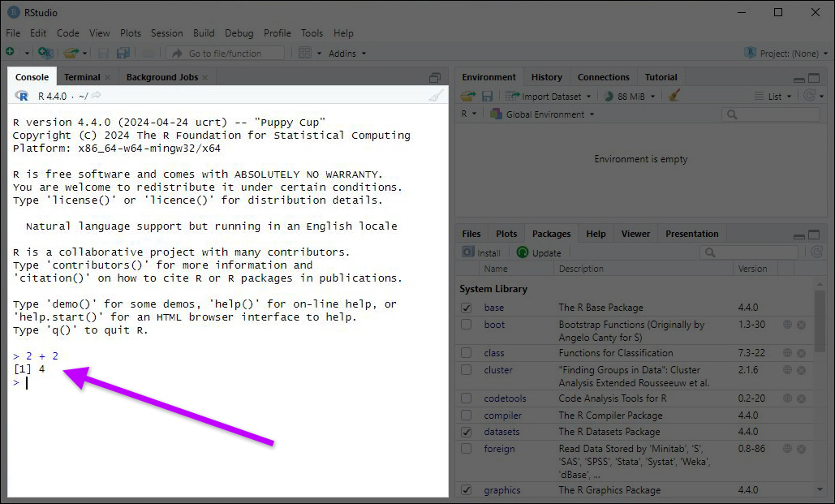Switch to the Plots tab
The width and height of the screenshot is (835, 504).
click(506, 234)
